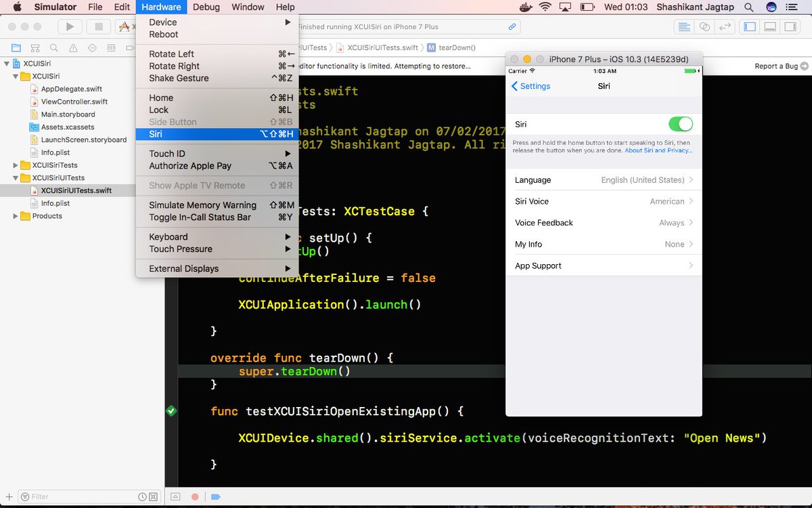Expand the Products folder
Screen dimensions: 812x508
[16, 216]
